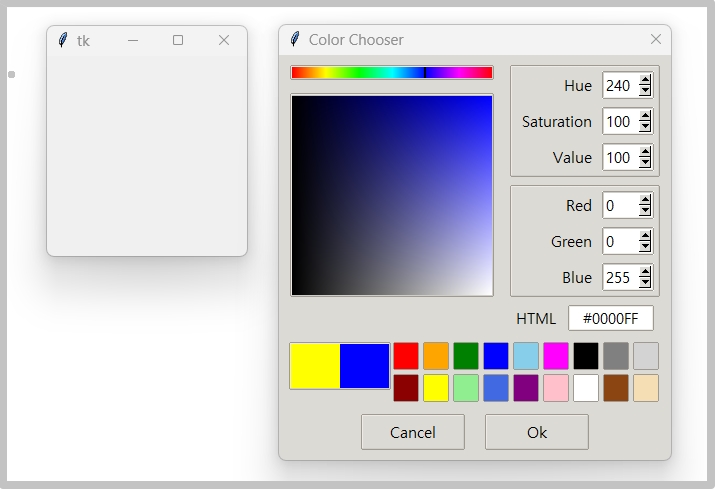Choose the orange palette swatch
Image resolution: width=715 pixels, height=489 pixels.
pos(436,356)
